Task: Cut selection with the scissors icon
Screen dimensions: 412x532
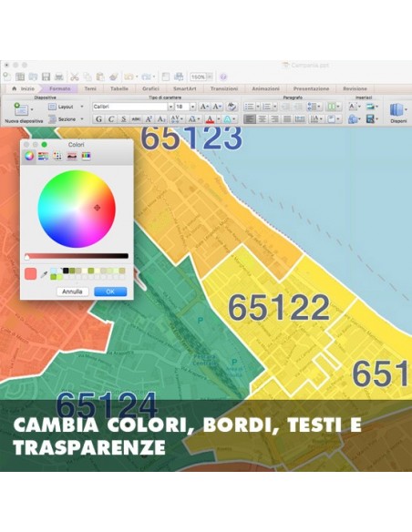Action: coord(74,77)
